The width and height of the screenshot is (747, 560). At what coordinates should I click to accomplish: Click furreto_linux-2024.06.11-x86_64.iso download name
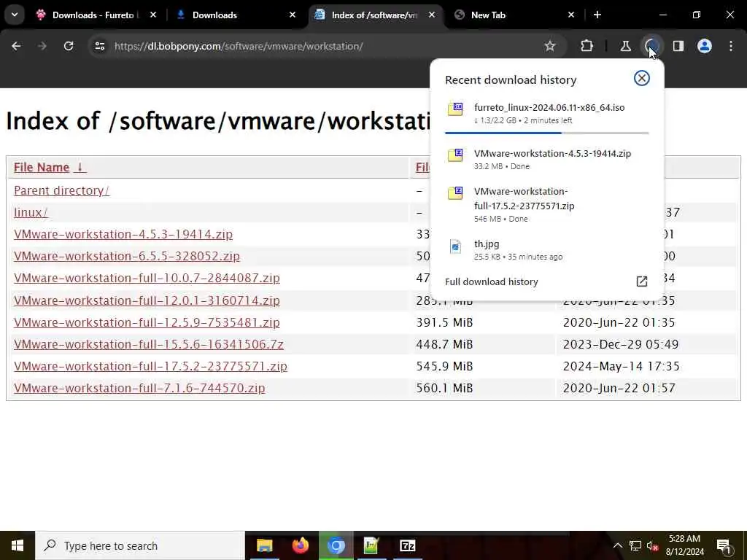click(549, 107)
